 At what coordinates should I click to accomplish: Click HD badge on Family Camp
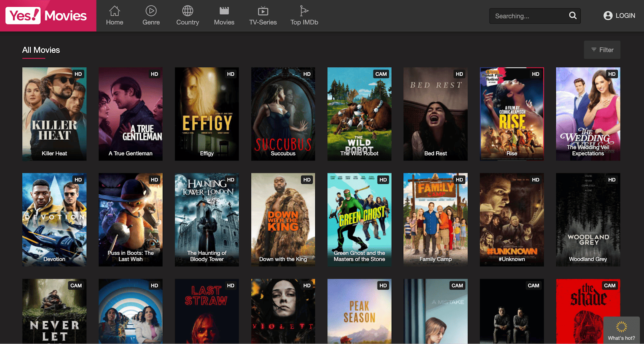(459, 180)
